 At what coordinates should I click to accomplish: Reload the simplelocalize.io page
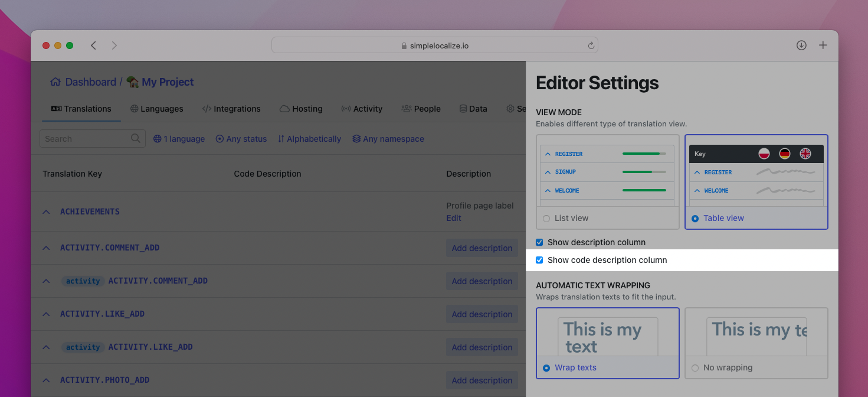point(591,45)
